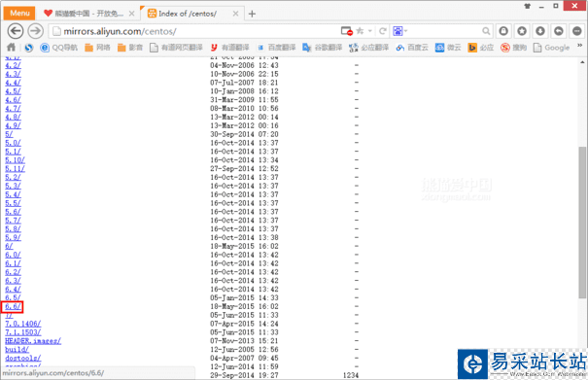Open the 6.5/ directory link
Image resolution: width=588 pixels, height=380 pixels.
tap(14, 297)
